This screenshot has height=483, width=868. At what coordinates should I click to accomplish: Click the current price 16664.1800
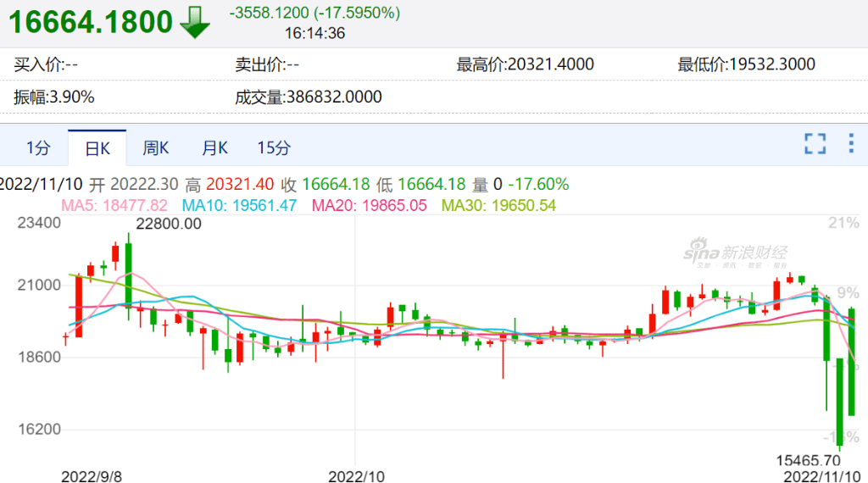point(91,23)
